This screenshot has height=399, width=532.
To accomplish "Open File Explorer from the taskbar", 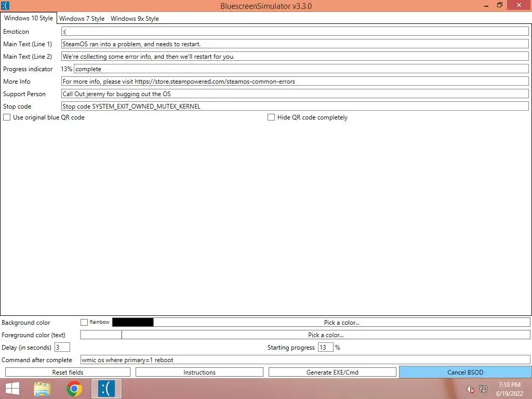I will (42, 389).
